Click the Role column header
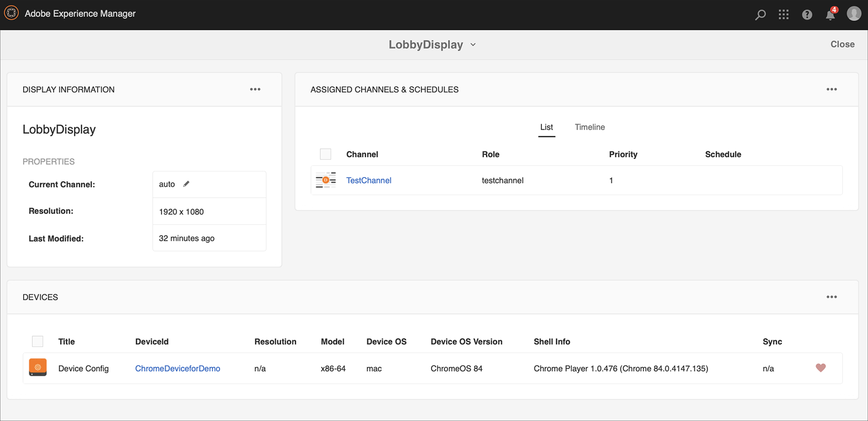Image resolution: width=868 pixels, height=421 pixels. tap(491, 154)
